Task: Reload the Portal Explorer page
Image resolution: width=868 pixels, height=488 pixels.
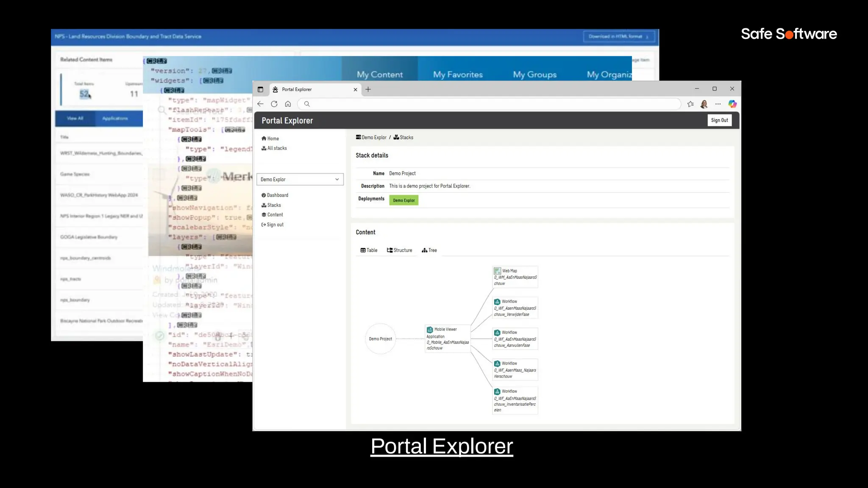Action: [274, 104]
